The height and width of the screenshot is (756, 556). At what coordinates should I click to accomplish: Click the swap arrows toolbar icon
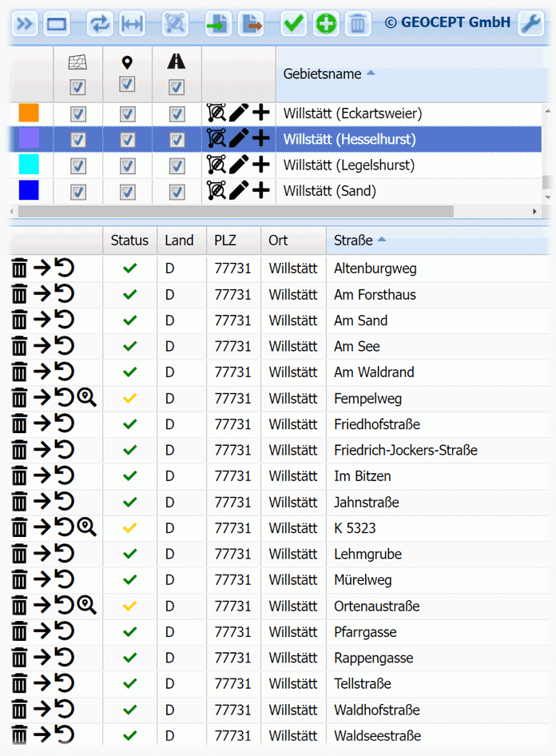[x=100, y=24]
